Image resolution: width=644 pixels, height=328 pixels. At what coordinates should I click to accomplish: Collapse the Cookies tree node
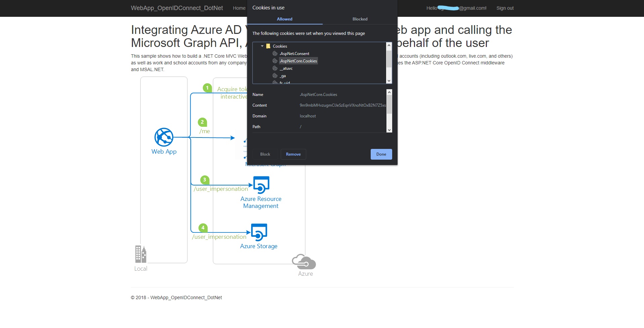[262, 46]
